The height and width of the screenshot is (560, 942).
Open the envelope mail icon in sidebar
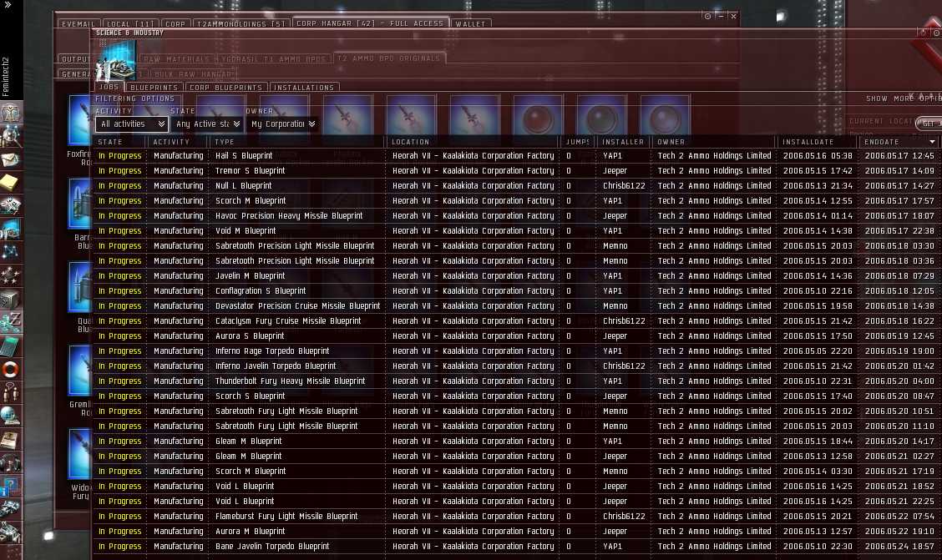(11, 159)
